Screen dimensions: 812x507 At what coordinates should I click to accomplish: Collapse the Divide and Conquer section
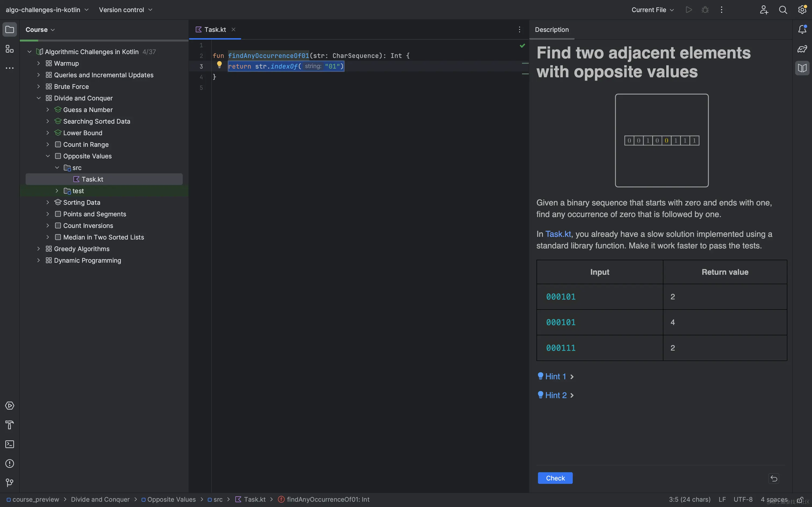point(39,98)
